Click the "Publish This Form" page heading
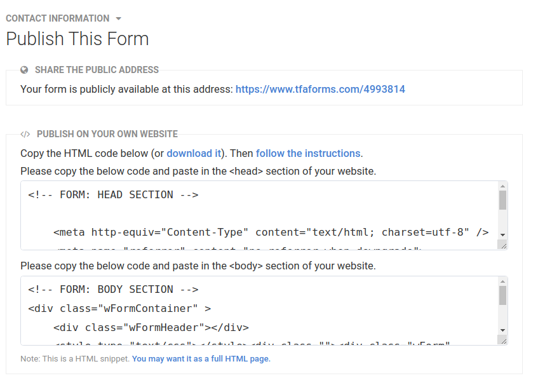 coord(77,39)
